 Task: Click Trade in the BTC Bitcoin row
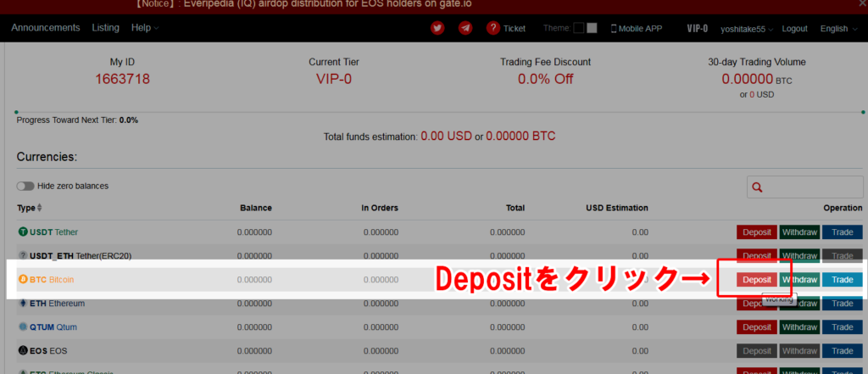tap(842, 280)
